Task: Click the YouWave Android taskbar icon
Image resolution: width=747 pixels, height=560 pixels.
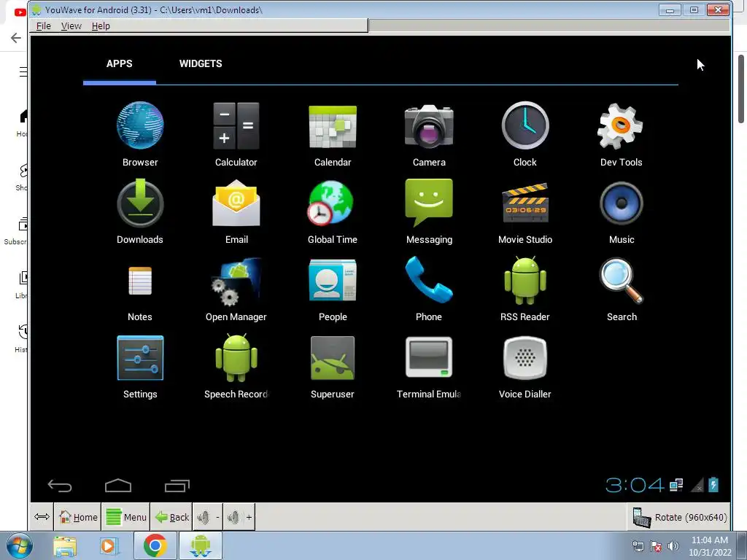Action: (x=200, y=545)
